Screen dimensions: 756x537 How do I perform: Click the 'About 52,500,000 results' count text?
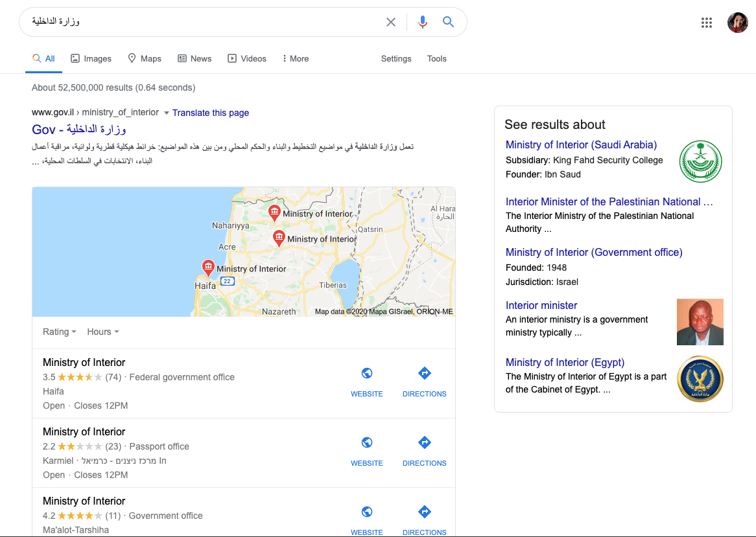coord(113,87)
